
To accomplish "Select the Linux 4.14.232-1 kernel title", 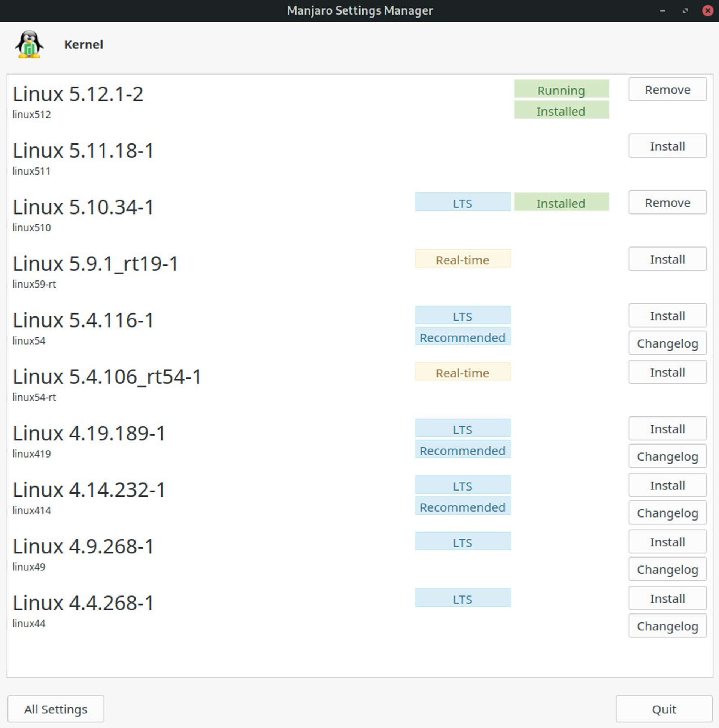I will pyautogui.click(x=89, y=490).
